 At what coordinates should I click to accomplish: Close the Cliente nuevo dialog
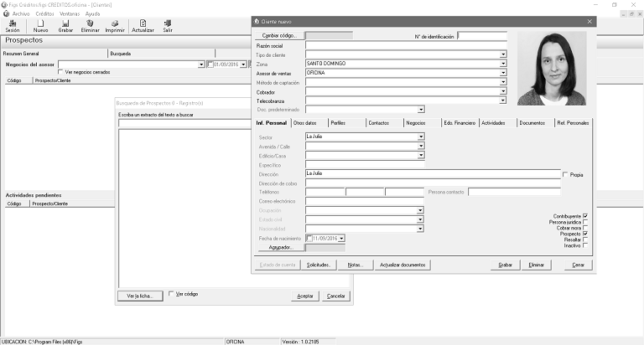589,22
